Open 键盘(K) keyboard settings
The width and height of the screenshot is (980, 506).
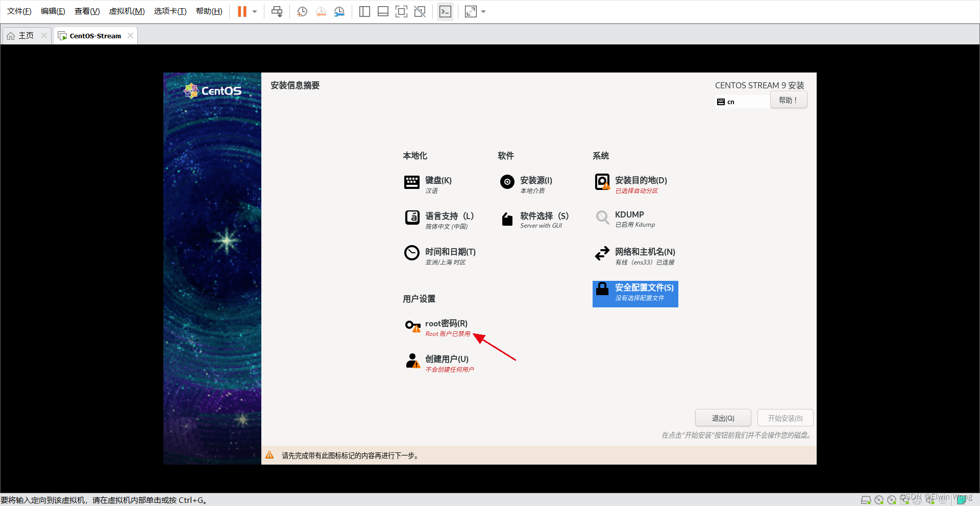429,184
